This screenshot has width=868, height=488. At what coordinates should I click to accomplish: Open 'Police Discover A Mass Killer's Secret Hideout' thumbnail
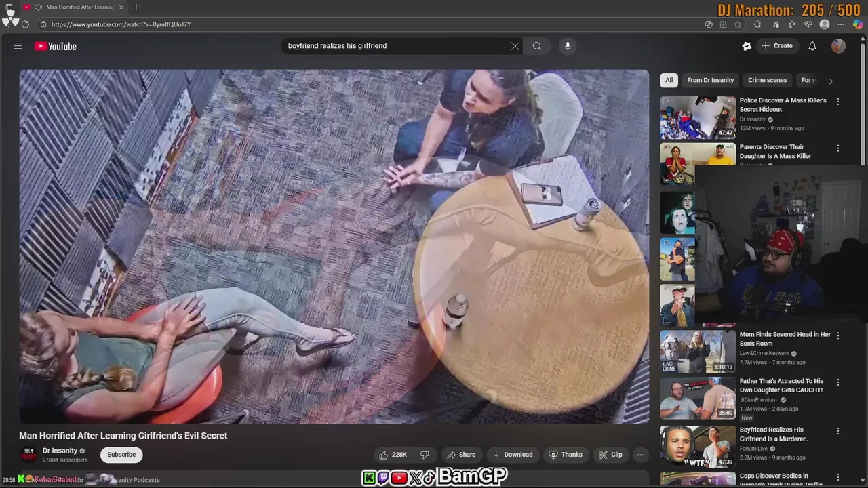(698, 117)
